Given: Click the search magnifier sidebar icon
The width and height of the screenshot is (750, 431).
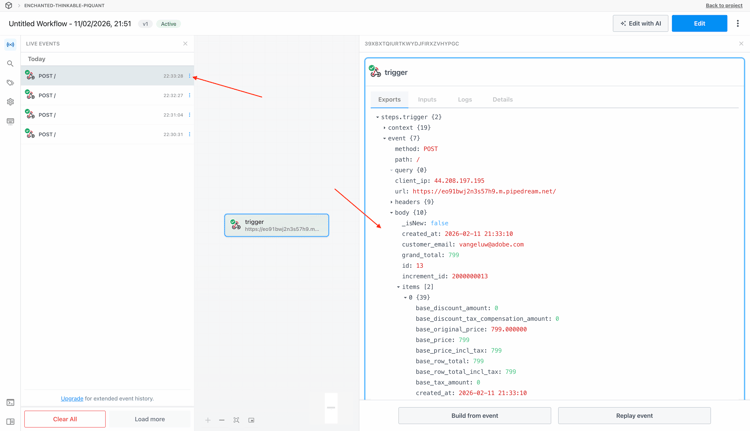Looking at the screenshot, I should [x=10, y=64].
